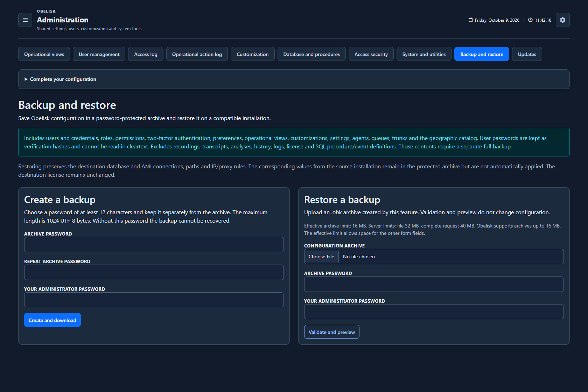Click the calendar icon by the date

(x=471, y=20)
